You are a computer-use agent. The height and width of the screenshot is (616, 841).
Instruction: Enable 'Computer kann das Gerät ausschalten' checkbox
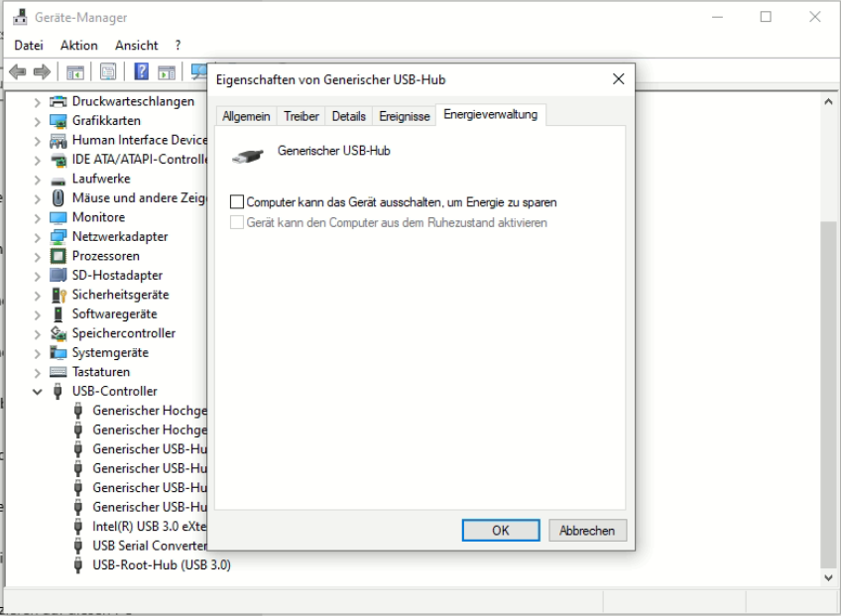tap(236, 202)
